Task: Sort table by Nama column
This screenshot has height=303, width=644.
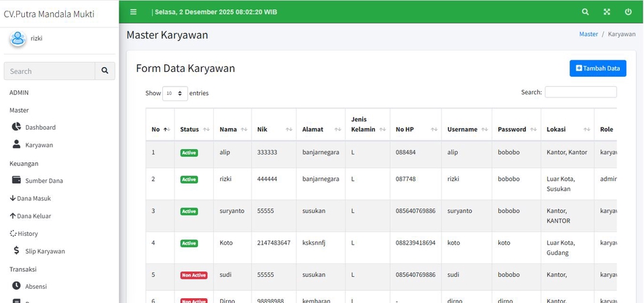Action: 233,129
